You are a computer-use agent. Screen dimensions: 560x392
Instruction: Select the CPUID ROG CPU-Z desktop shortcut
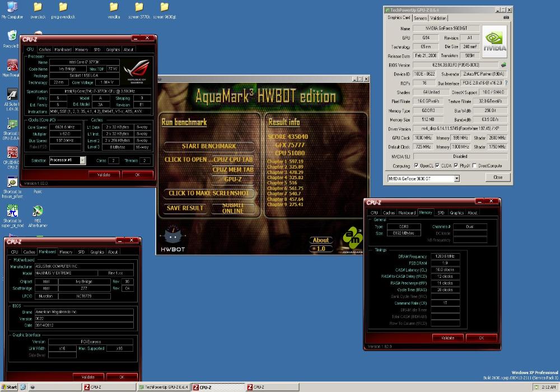click(11, 158)
